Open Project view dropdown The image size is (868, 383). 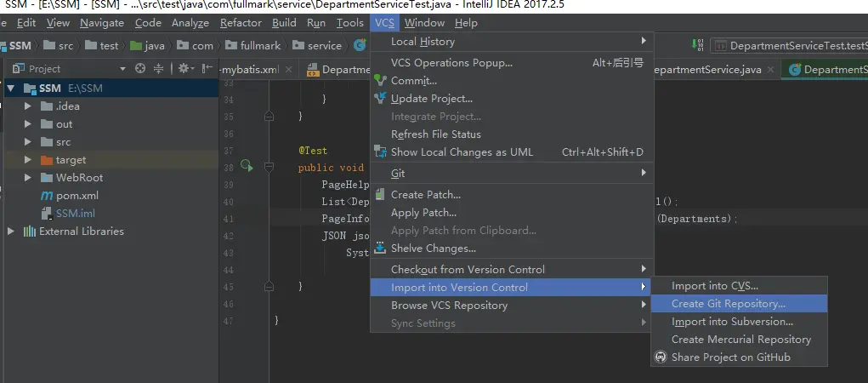123,69
